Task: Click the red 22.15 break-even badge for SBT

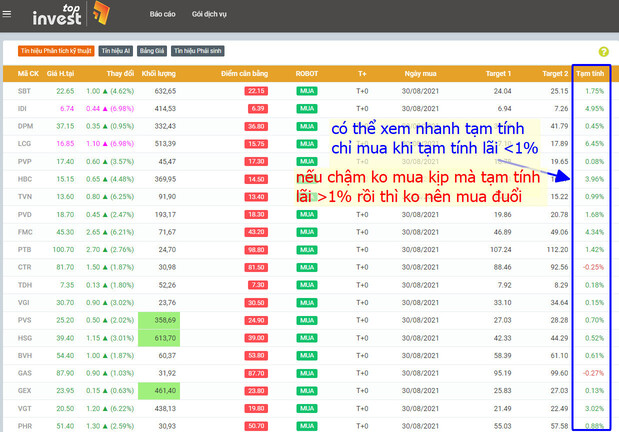Action: pos(255,91)
